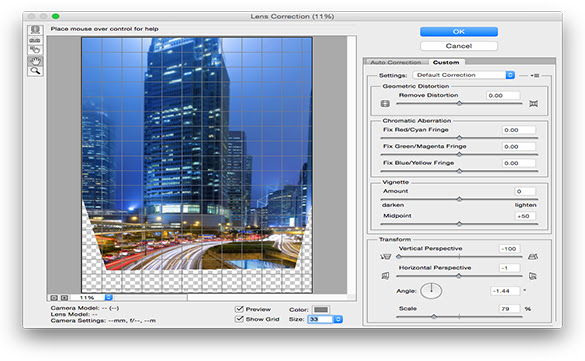Click the grid Color swatch
Image resolution: width=585 pixels, height=361 pixels.
[320, 310]
